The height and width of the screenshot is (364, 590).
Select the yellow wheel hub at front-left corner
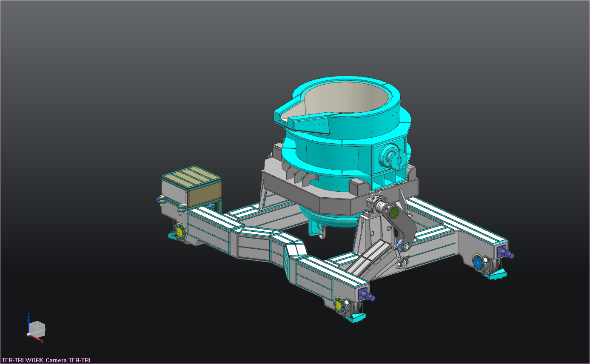[180, 232]
